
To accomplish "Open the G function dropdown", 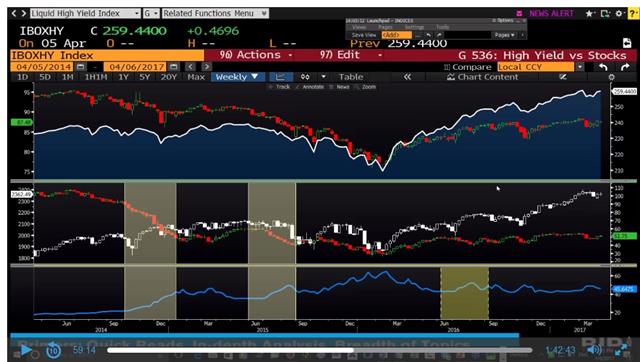I will (151, 13).
